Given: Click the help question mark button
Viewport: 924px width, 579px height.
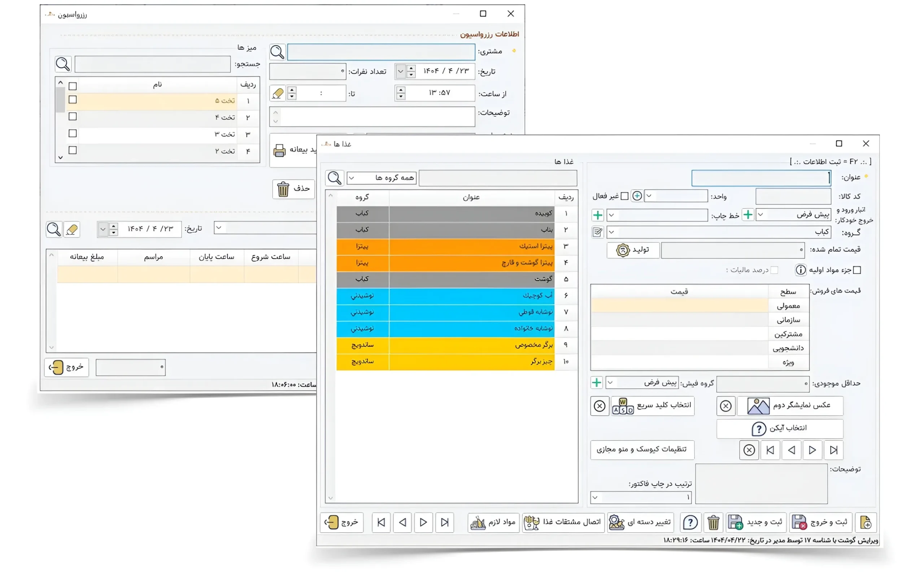Looking at the screenshot, I should pyautogui.click(x=690, y=522).
